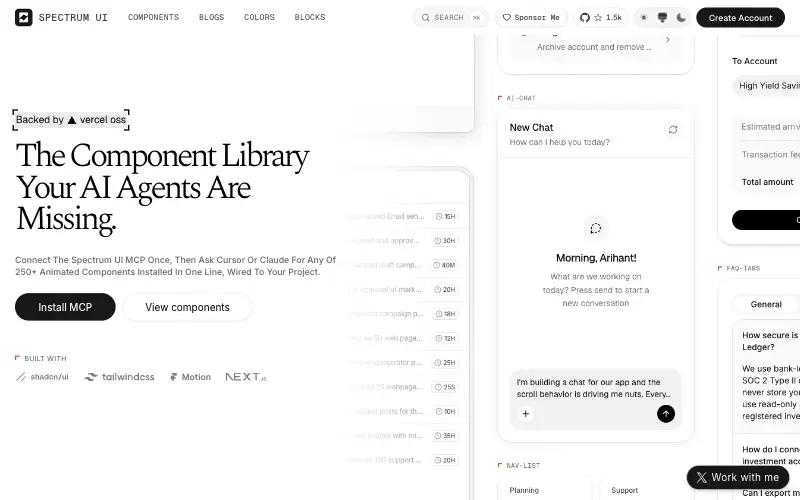Click the tailwindcss logo
This screenshot has height=500, width=800.
coord(119,377)
